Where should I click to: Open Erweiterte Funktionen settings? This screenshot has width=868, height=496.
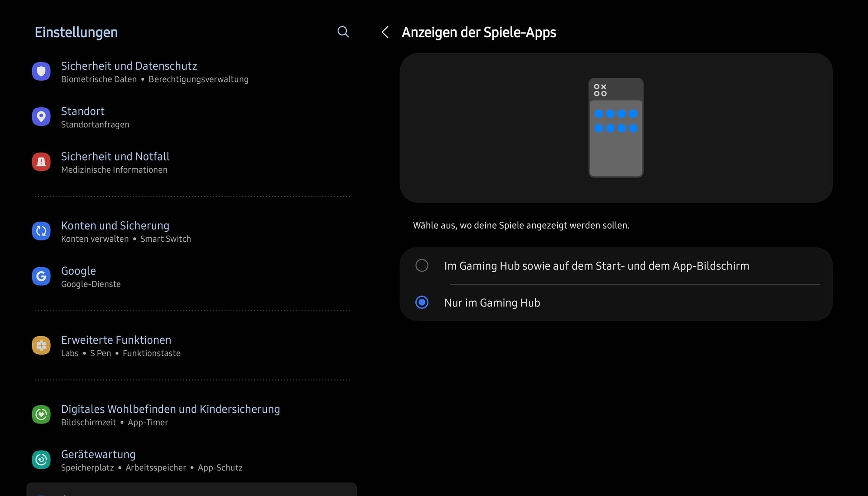point(116,340)
